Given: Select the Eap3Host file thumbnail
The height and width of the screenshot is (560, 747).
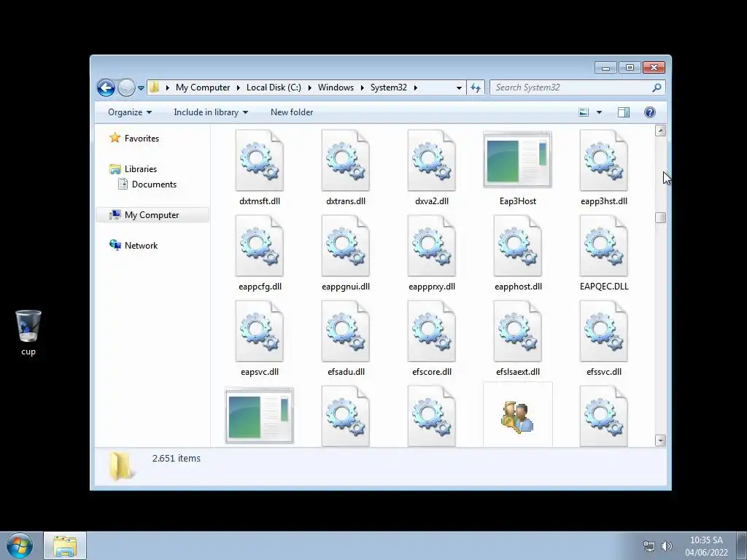Looking at the screenshot, I should (518, 160).
